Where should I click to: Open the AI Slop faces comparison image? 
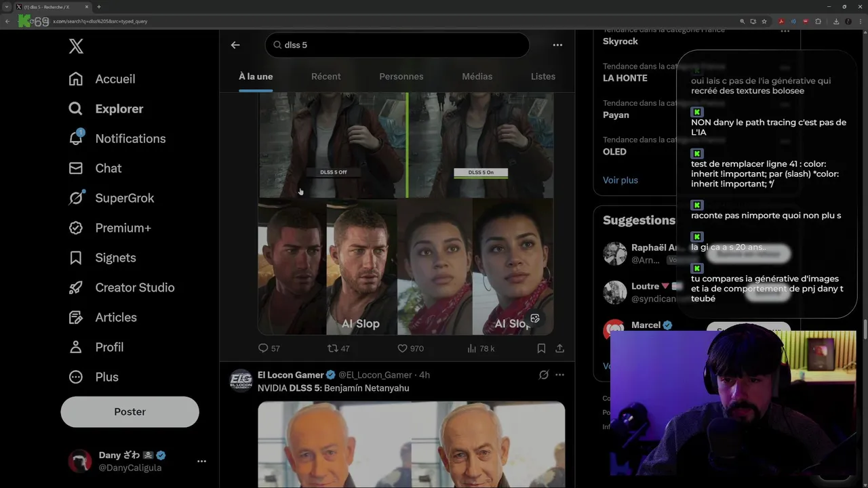pos(406,267)
